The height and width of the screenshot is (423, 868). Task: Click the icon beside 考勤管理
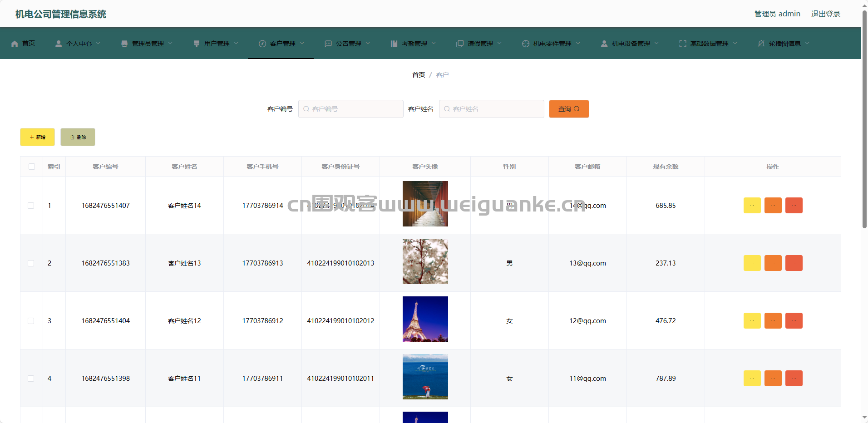click(x=394, y=44)
